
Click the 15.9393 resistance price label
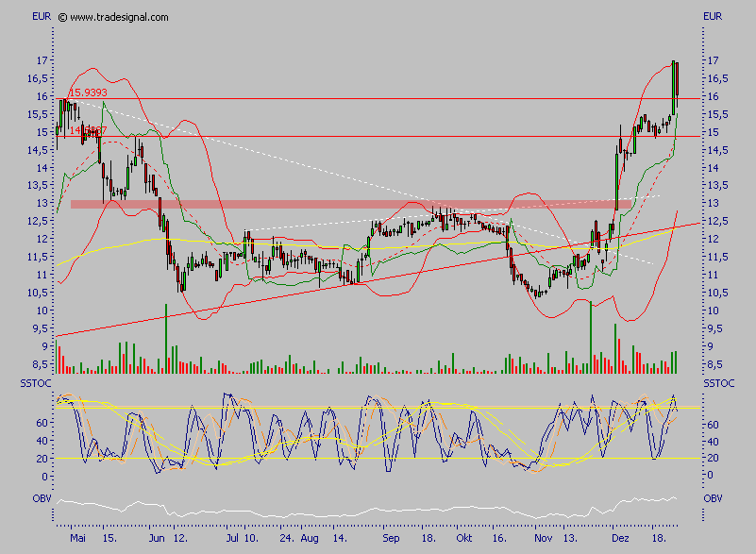(88, 92)
